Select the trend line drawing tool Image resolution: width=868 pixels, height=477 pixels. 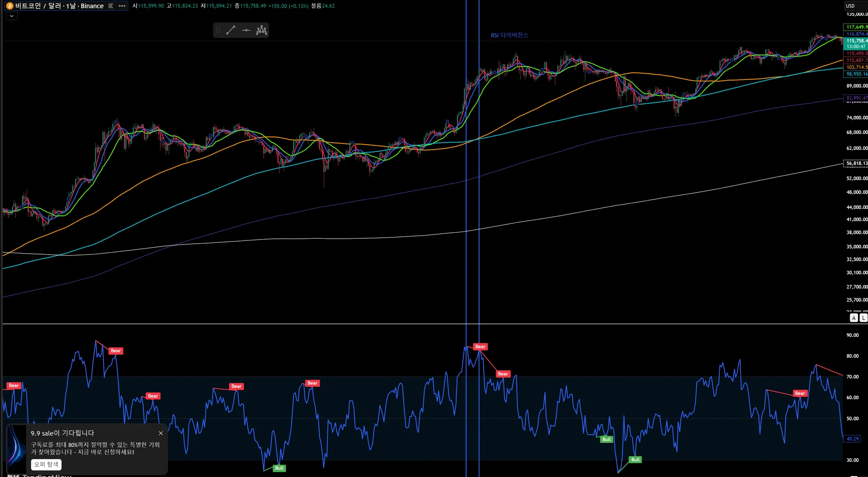point(231,30)
